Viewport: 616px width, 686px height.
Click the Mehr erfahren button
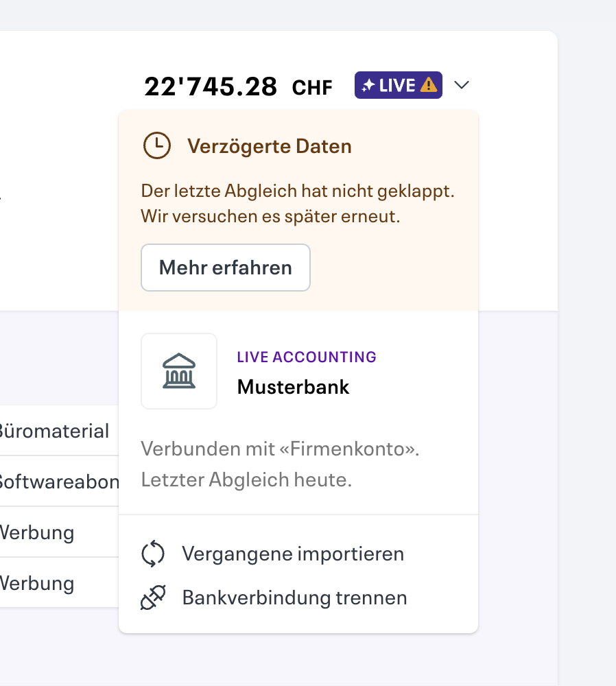pyautogui.click(x=225, y=267)
